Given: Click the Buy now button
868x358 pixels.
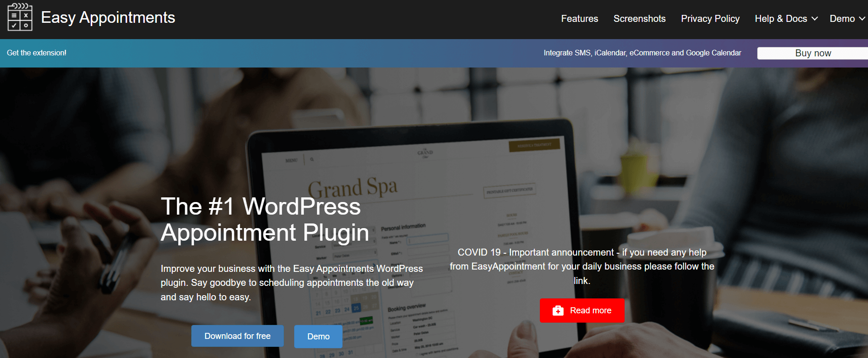Looking at the screenshot, I should tap(813, 53).
